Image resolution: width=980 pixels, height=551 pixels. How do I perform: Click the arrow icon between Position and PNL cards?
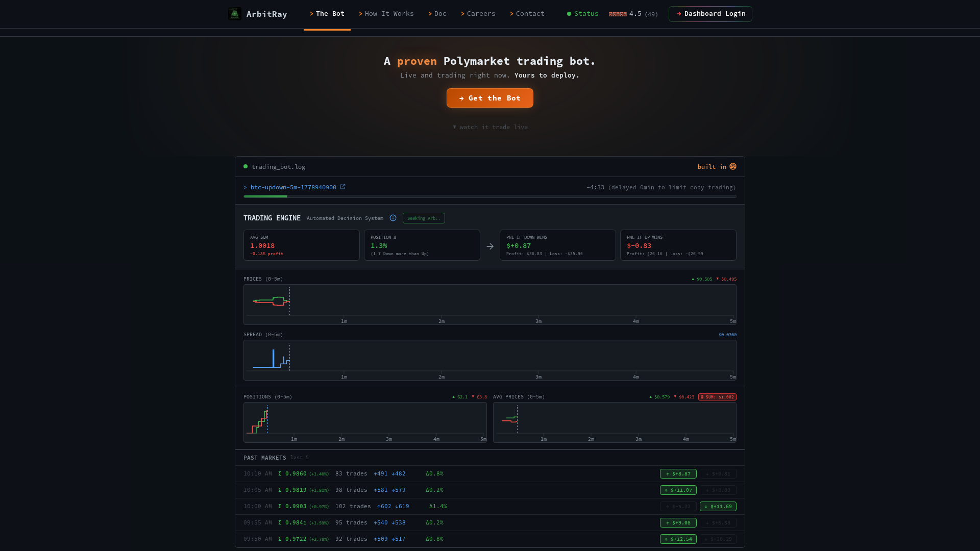490,246
